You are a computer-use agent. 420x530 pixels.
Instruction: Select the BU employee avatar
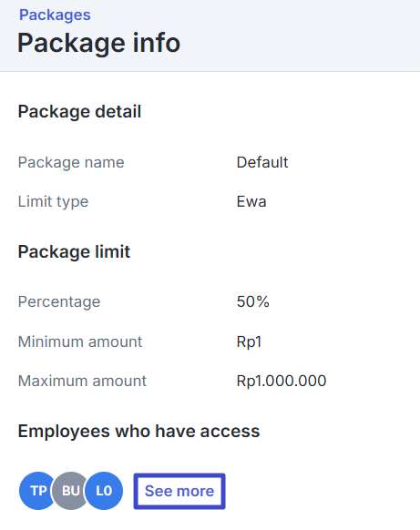tap(69, 491)
